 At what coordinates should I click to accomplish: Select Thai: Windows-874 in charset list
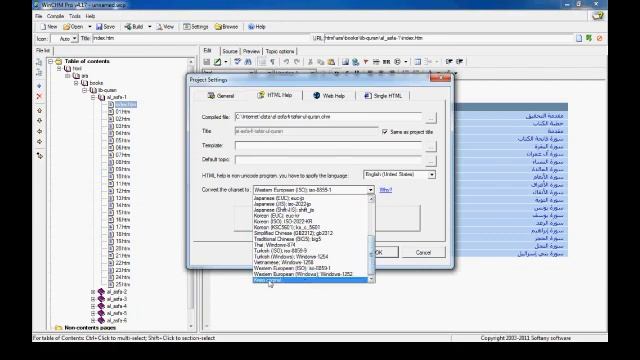click(310, 245)
